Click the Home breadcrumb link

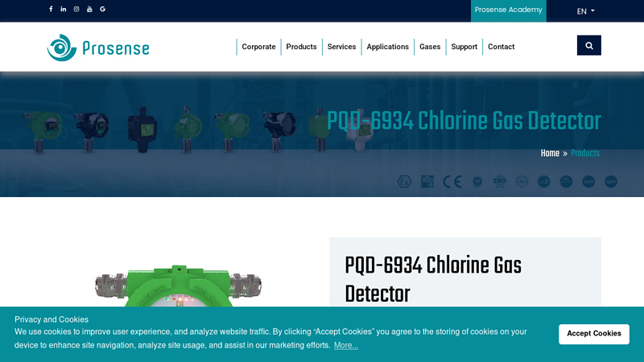tap(550, 154)
